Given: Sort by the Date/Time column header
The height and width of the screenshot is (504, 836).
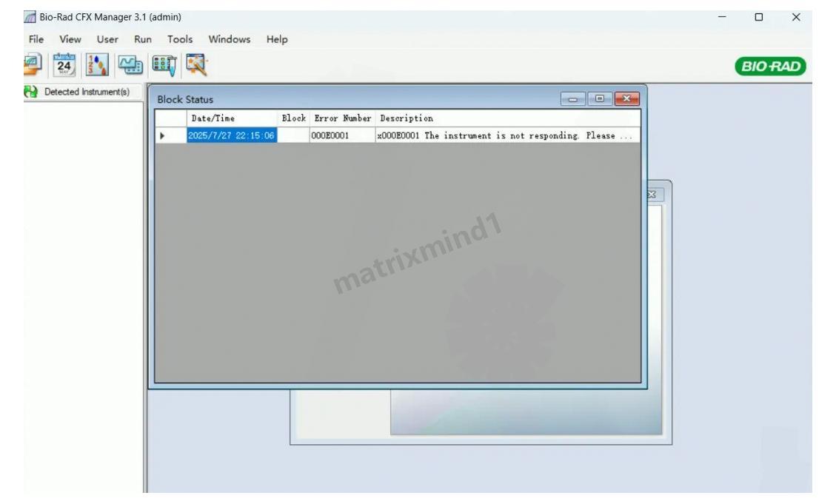Looking at the screenshot, I should [x=231, y=118].
